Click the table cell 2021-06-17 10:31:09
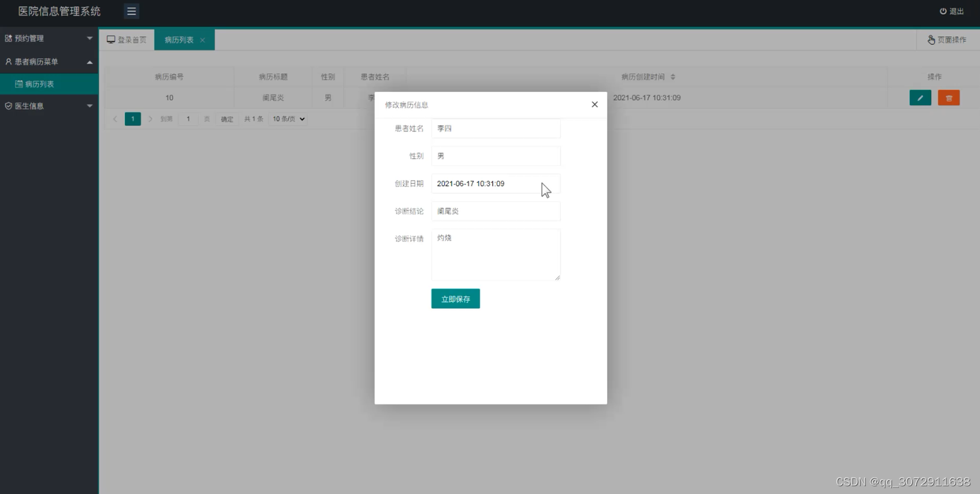This screenshot has height=494, width=980. click(x=647, y=98)
